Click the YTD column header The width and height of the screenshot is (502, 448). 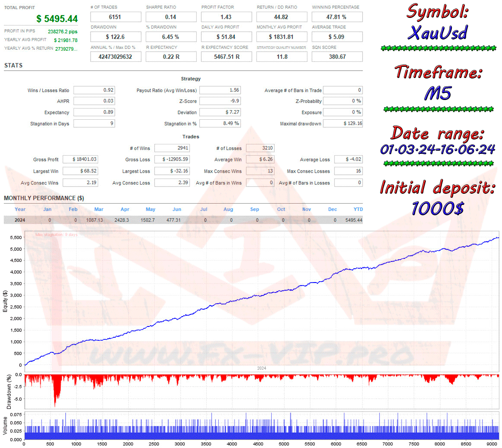[358, 209]
